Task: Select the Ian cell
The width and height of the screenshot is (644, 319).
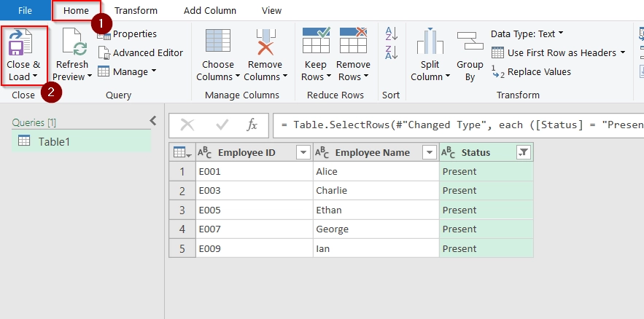Action: [x=376, y=248]
